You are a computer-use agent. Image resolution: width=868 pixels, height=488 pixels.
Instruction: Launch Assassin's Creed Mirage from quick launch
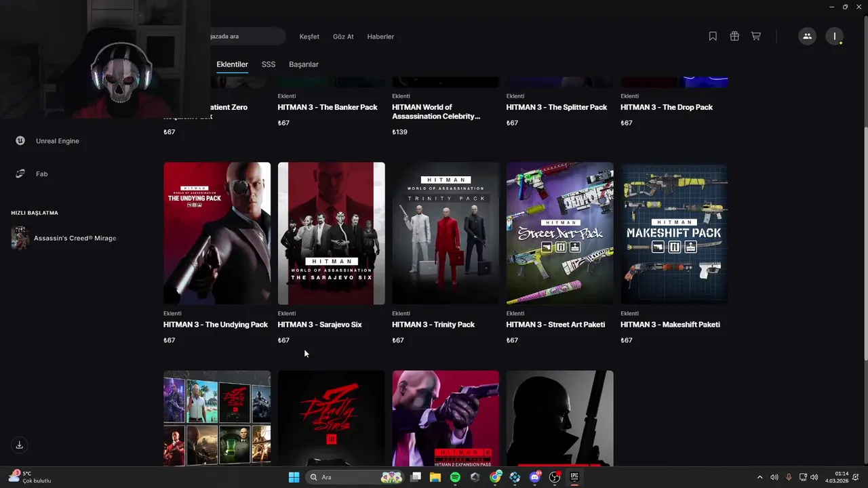click(x=75, y=238)
